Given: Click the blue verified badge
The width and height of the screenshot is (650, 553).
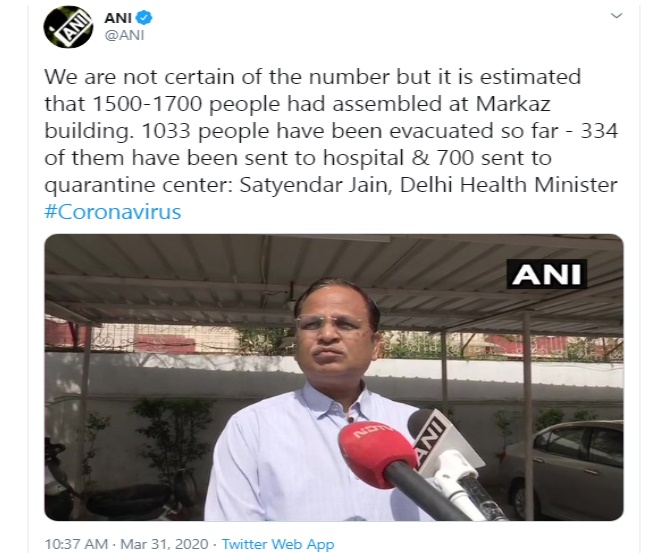Looking at the screenshot, I should pos(145,18).
